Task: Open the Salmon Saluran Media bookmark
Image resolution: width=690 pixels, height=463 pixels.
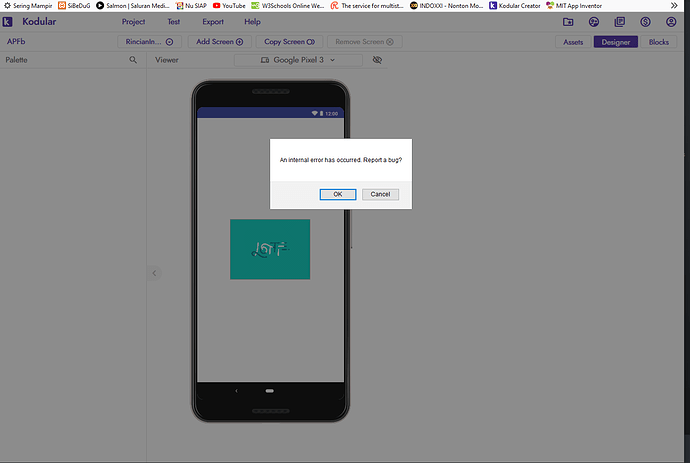Action: pos(132,6)
